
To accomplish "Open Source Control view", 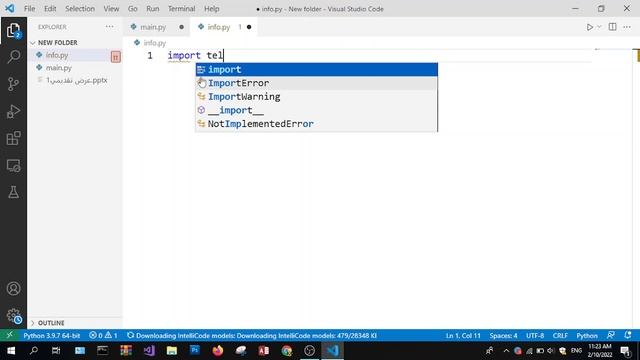I will click(x=13, y=84).
